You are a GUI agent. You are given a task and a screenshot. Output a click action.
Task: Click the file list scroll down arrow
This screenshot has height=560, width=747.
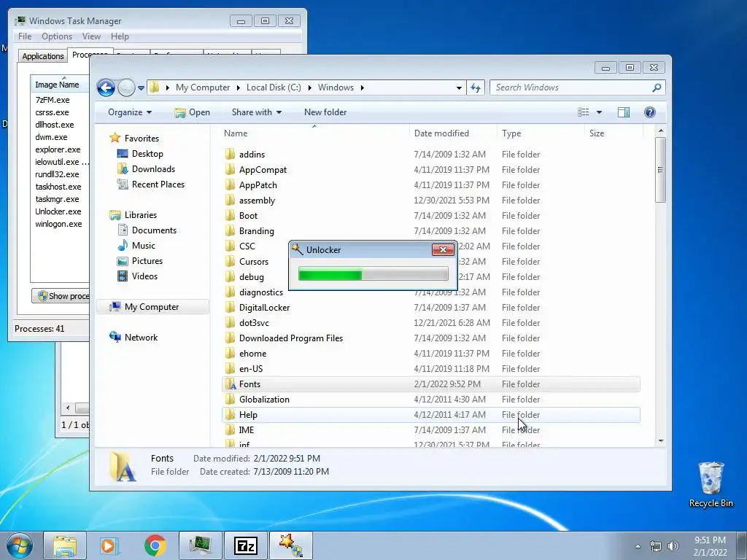click(660, 441)
